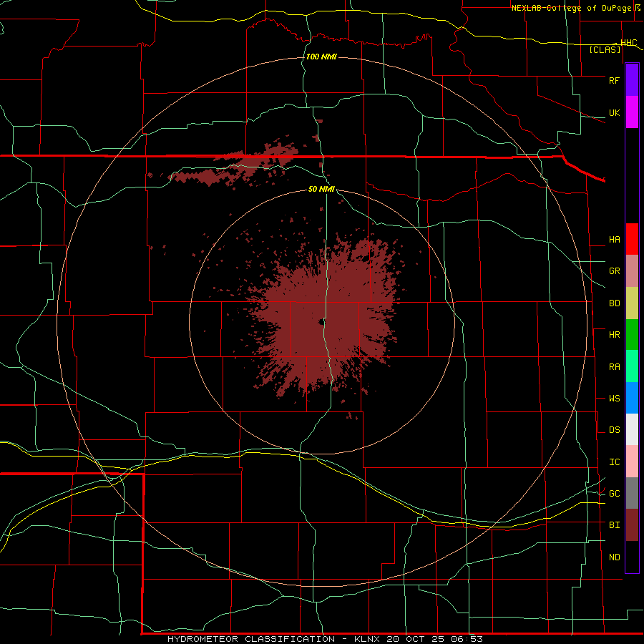The height and width of the screenshot is (644, 644).
Task: Click the NEXLAB-College of DuPage credit text
Action: pos(571,8)
